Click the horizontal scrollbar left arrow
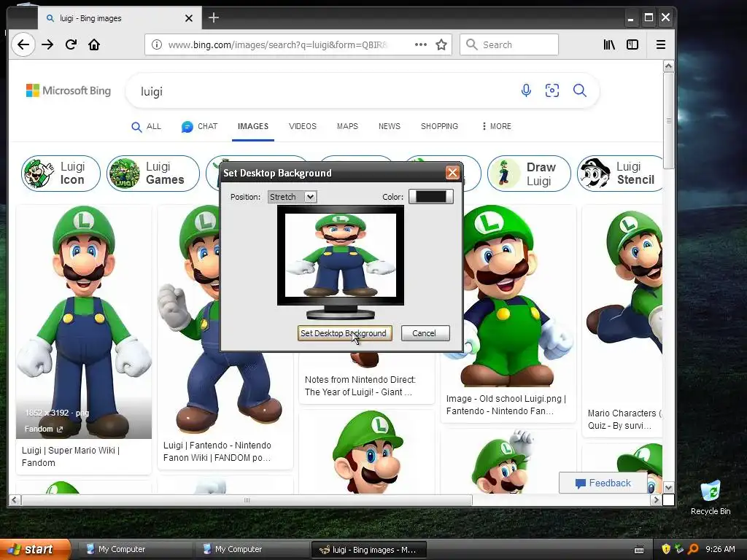The width and height of the screenshot is (747, 560). coord(15,499)
